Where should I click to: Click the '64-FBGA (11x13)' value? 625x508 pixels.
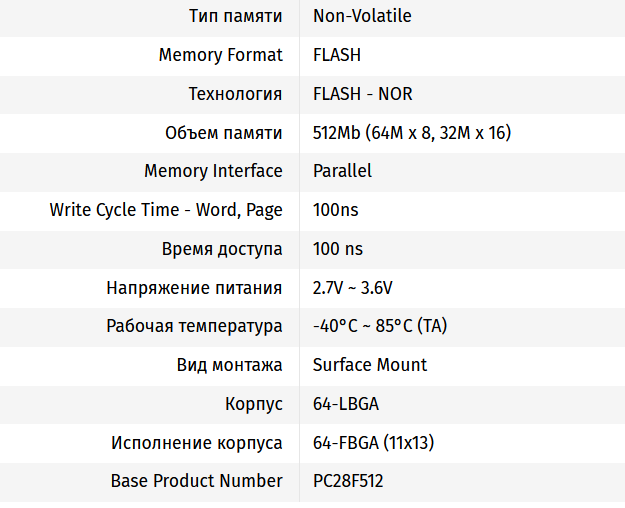click(373, 442)
